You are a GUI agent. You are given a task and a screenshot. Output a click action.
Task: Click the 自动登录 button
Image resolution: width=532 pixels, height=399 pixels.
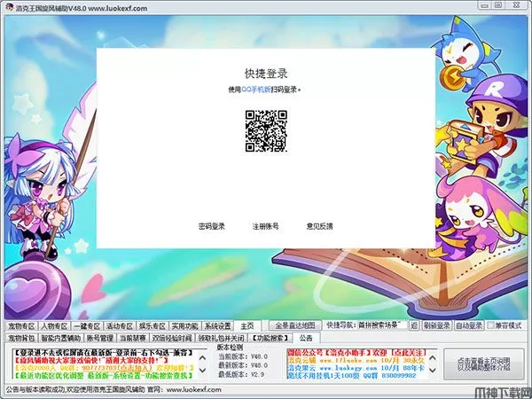click(x=469, y=325)
